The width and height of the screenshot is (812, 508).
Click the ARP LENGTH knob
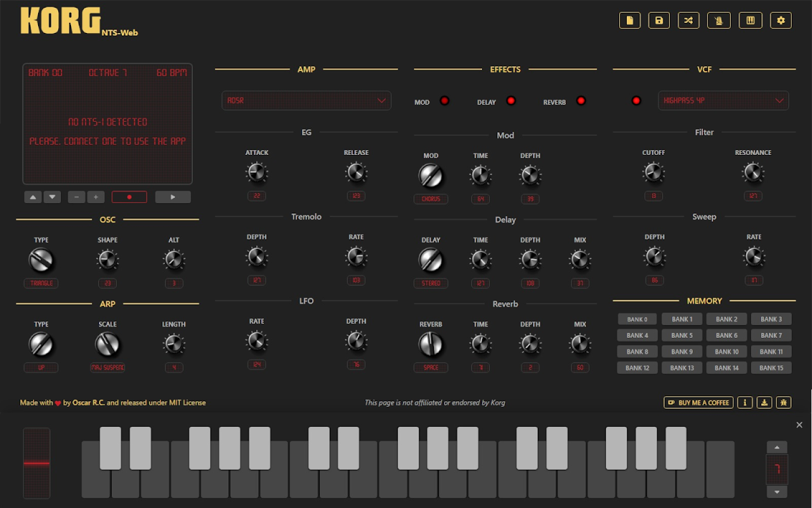[174, 344]
